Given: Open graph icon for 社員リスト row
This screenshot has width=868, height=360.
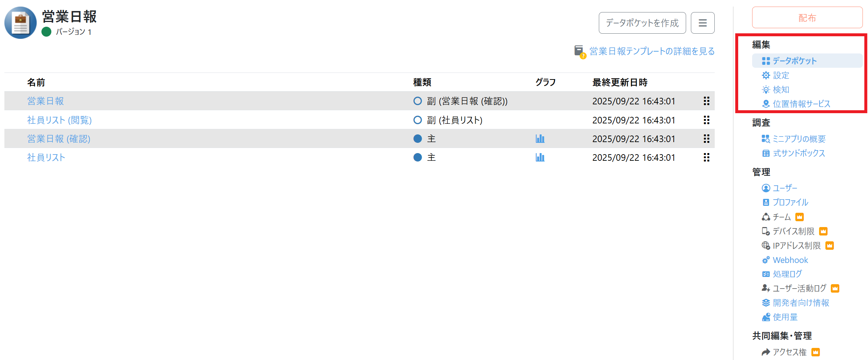Looking at the screenshot, I should (540, 157).
